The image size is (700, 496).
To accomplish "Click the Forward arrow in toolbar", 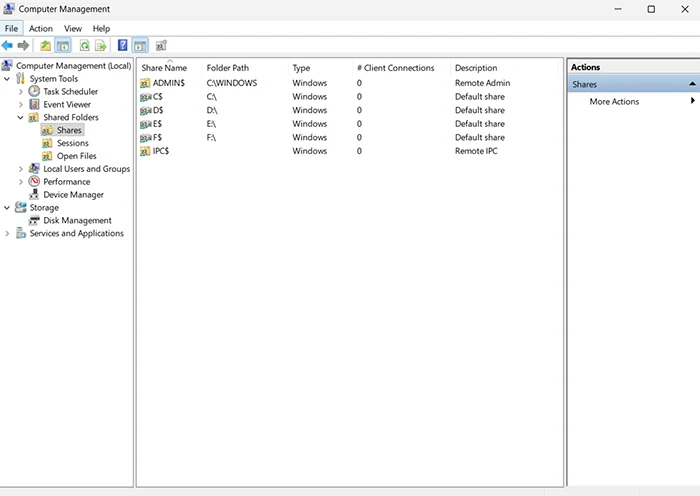I will pyautogui.click(x=23, y=45).
